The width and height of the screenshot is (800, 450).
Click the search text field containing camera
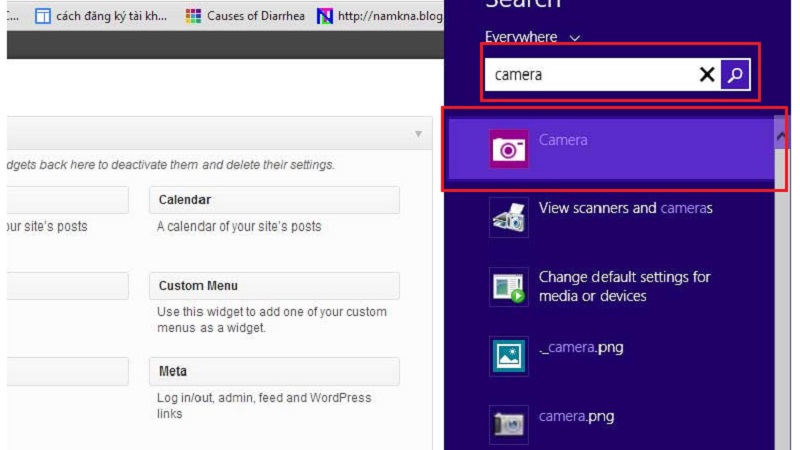(x=590, y=74)
